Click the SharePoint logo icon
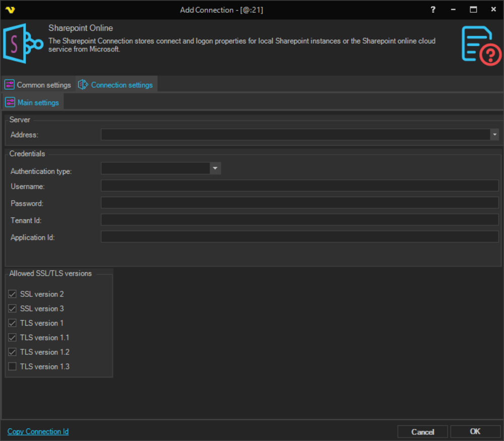The image size is (504, 441). tap(22, 44)
